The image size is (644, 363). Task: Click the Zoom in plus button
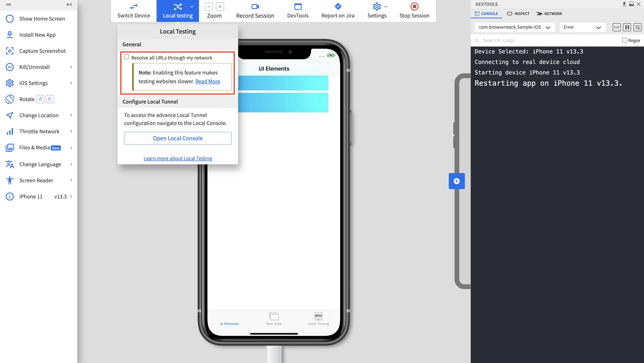[220, 7]
